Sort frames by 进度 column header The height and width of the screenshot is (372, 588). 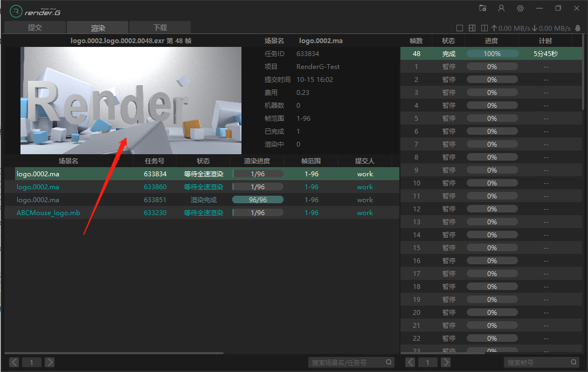pyautogui.click(x=492, y=41)
